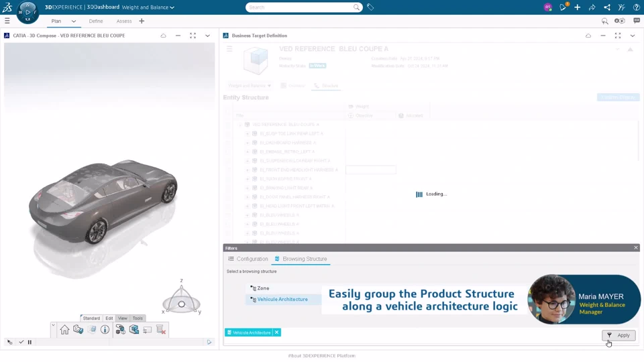Click the car model in the 3D viewer

click(103, 201)
